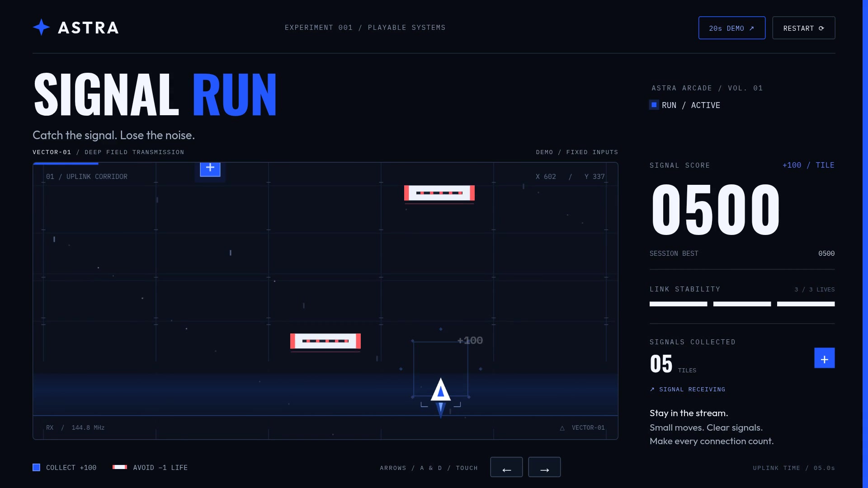The image size is (868, 488).
Task: Click the falling blue plus signal tile
Action: click(x=210, y=169)
